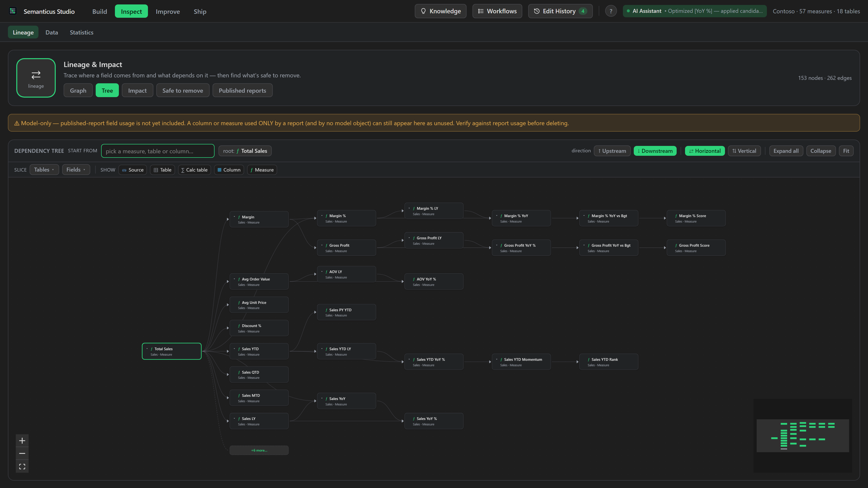868x488 pixels.
Task: Collapse the Total Sales root node caret
Action: tap(147, 349)
